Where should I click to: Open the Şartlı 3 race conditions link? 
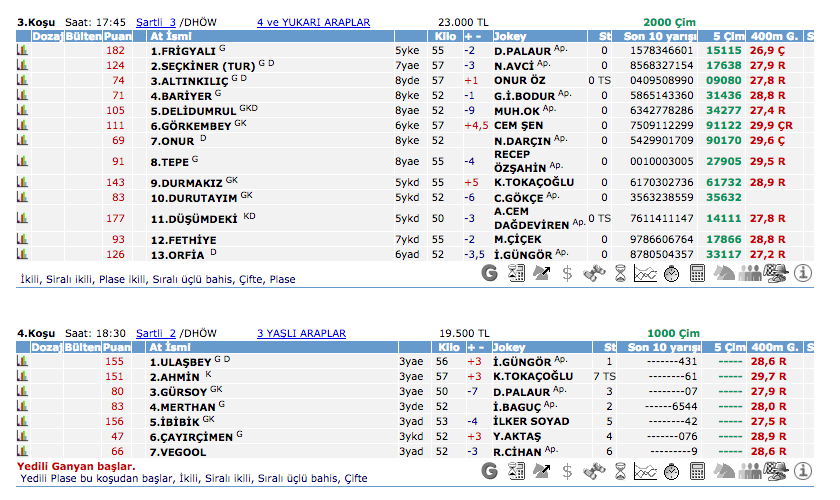coord(156,22)
